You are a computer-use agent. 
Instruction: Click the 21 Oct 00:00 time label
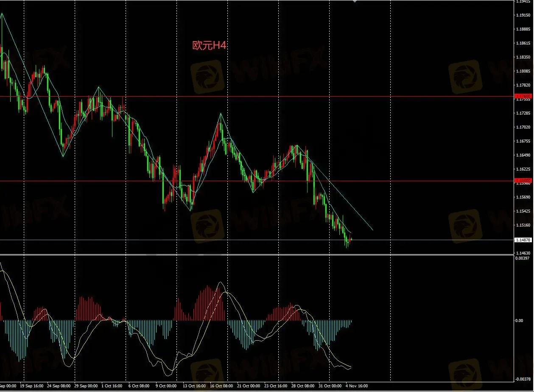(248, 386)
